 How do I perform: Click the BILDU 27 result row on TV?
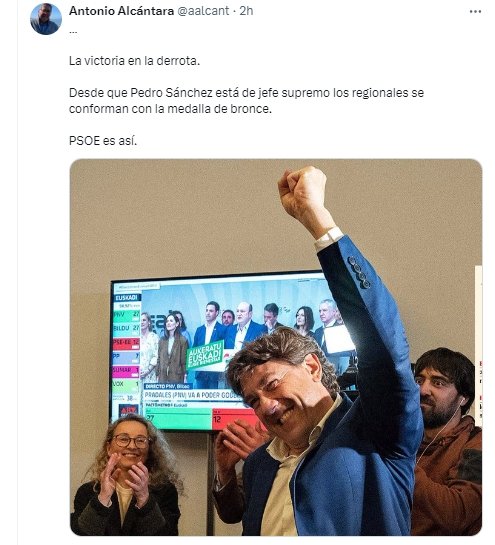[x=127, y=328]
